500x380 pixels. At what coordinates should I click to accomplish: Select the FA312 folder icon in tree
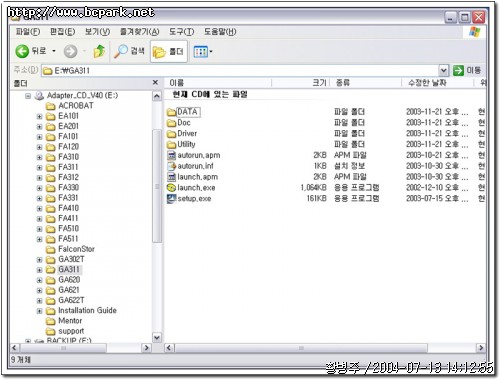50,178
